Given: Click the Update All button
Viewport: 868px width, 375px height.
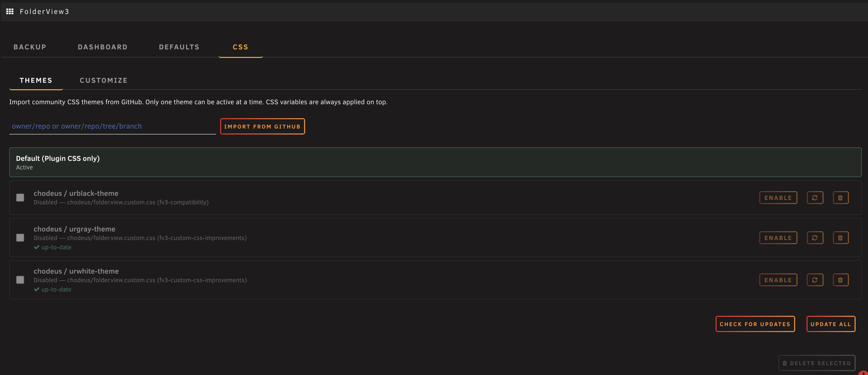Looking at the screenshot, I should (x=831, y=324).
